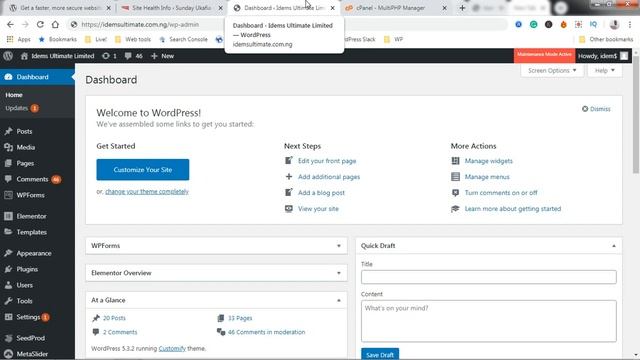Viewport: 640px width, 360px height.
Task: Open the Media icon in sidebar
Action: tap(8, 147)
